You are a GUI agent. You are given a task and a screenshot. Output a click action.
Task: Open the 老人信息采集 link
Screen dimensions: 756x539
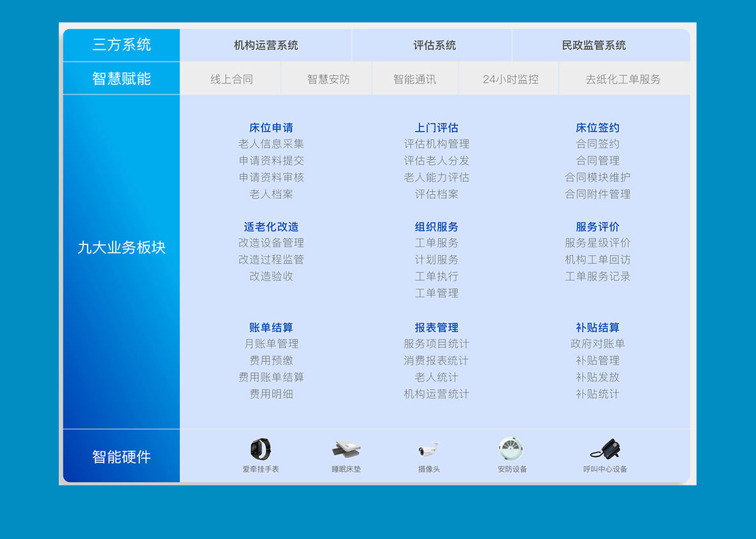(271, 145)
